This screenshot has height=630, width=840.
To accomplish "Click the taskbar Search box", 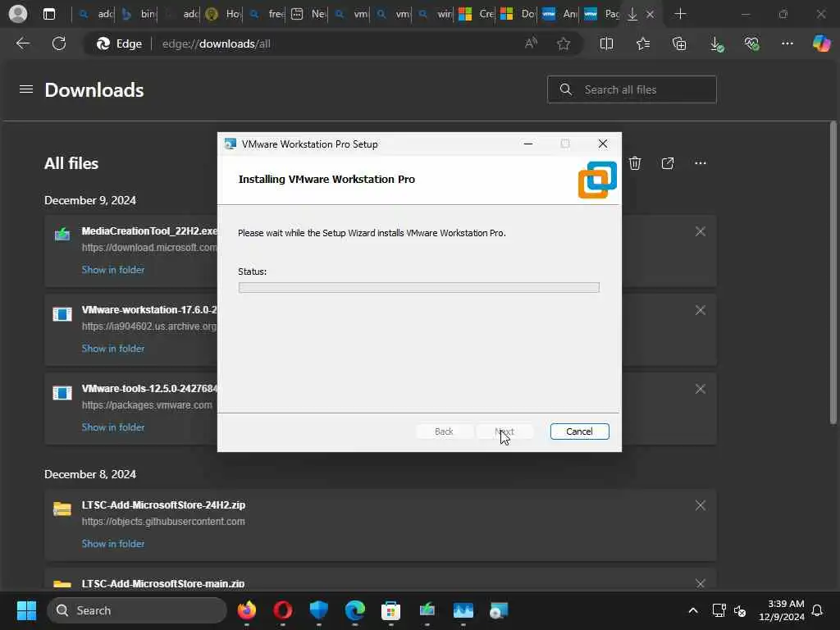I will click(137, 610).
